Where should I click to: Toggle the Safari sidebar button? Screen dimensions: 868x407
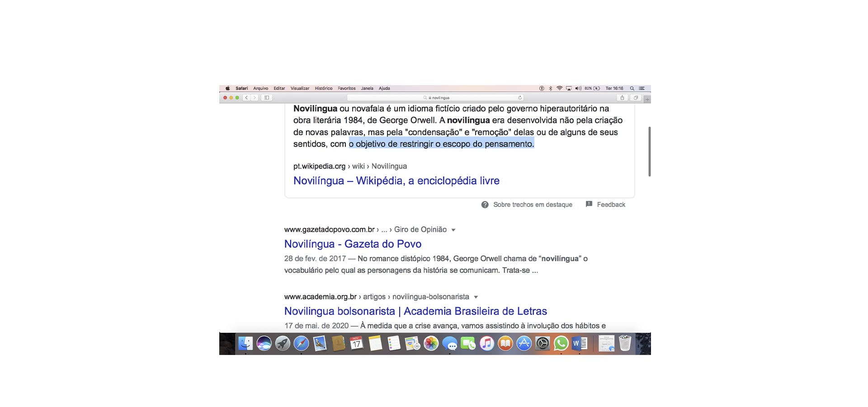click(x=267, y=98)
